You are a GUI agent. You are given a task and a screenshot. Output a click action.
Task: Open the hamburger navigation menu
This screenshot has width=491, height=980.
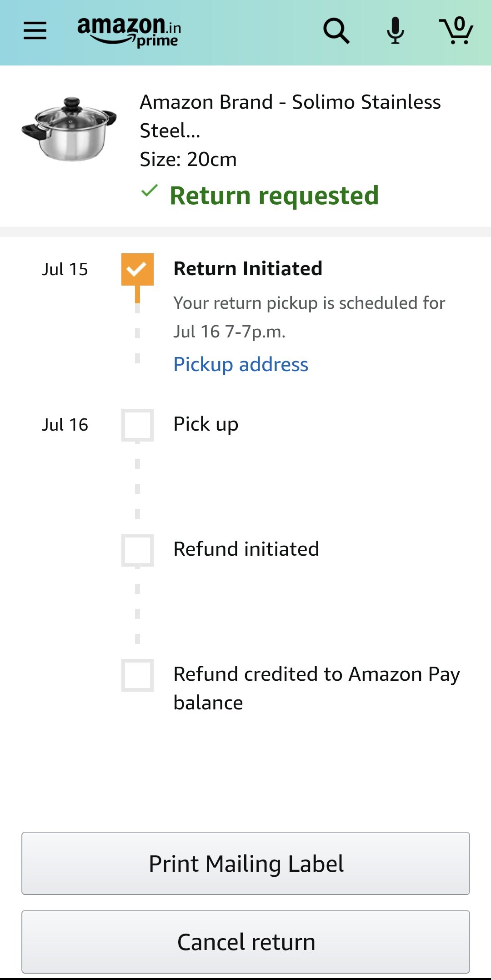coord(35,30)
